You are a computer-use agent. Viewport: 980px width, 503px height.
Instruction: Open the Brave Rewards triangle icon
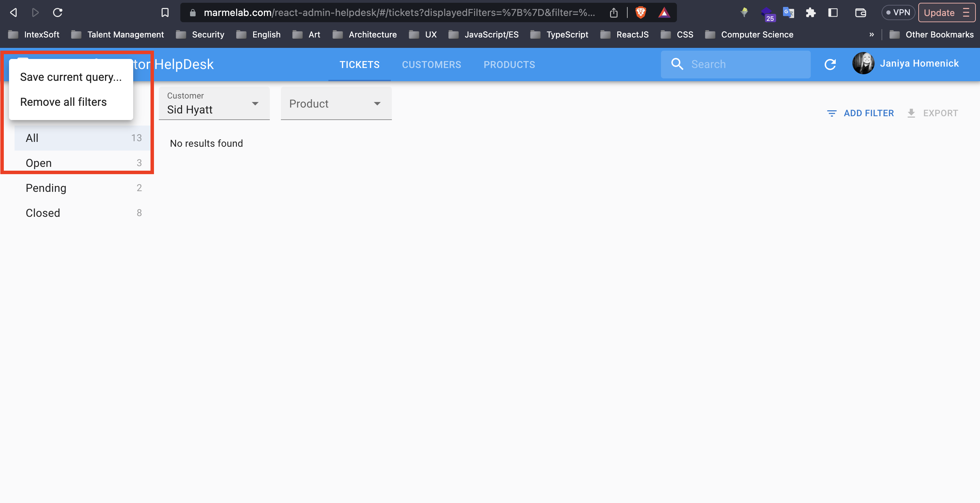click(x=664, y=12)
